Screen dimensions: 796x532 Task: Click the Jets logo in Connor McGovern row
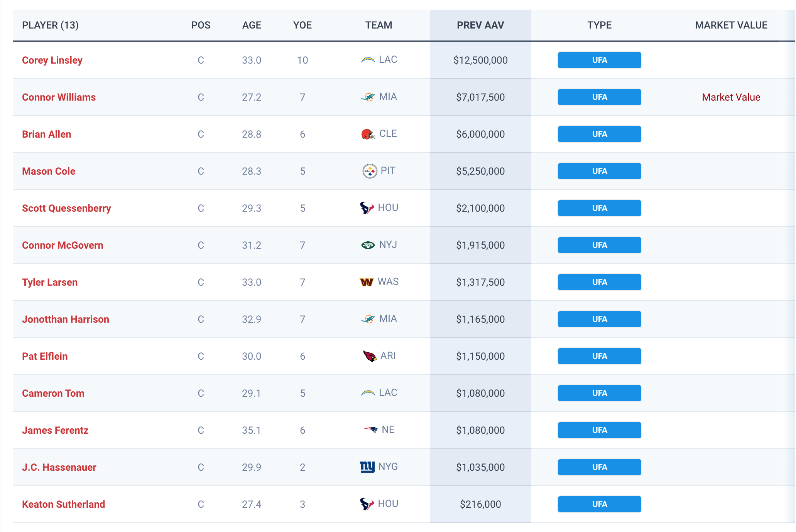368,245
